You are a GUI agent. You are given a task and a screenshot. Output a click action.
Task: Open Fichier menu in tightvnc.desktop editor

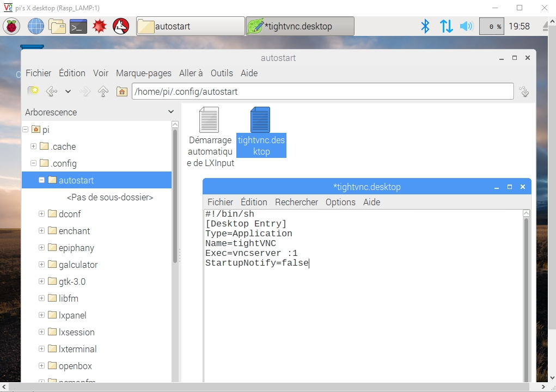220,202
